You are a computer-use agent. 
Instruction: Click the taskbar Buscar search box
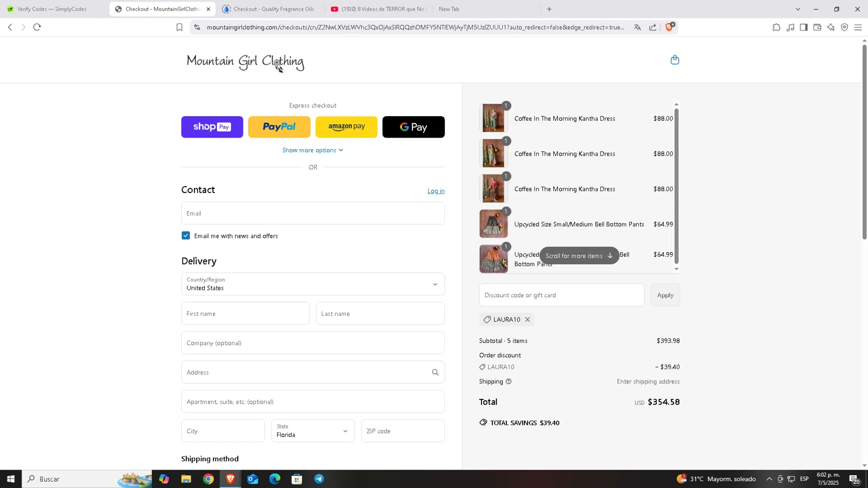(x=87, y=479)
